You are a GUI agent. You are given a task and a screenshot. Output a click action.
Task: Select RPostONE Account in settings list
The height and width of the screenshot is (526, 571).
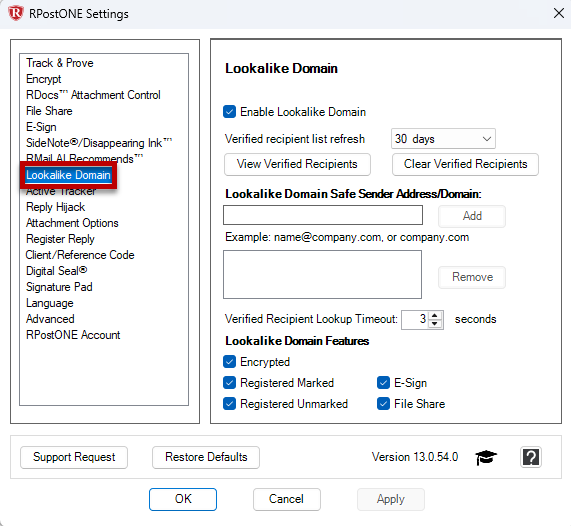(73, 335)
